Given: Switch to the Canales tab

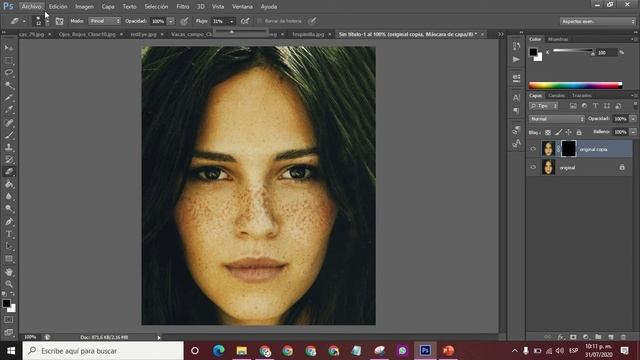Looking at the screenshot, I should [x=556, y=96].
